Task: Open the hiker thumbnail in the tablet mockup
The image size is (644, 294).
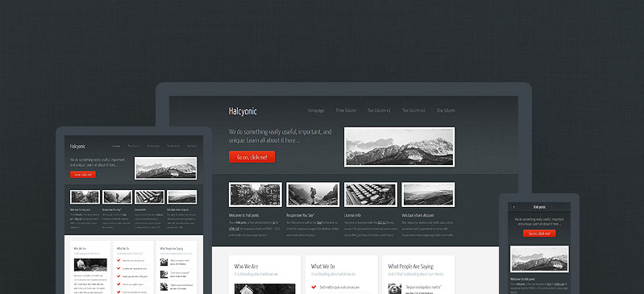Action: (x=117, y=197)
